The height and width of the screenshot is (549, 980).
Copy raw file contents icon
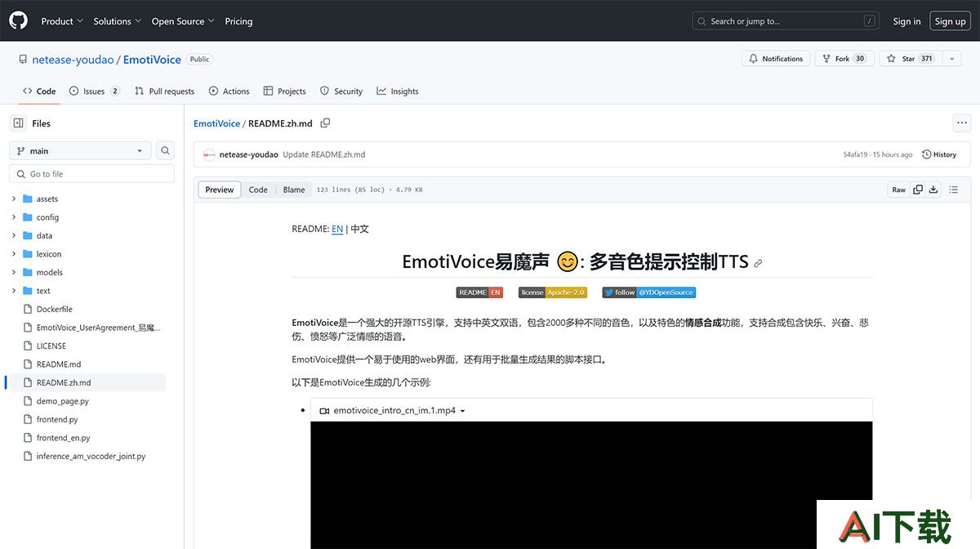click(x=918, y=190)
